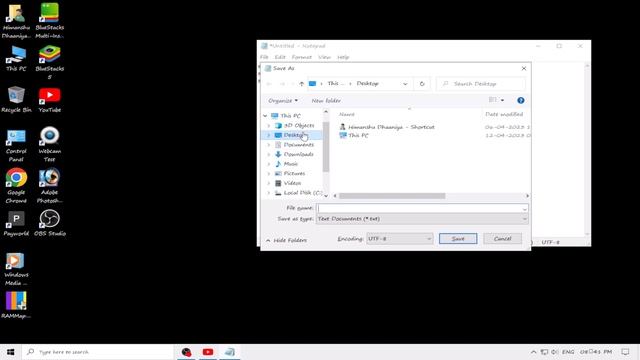Select the Recycle Bin desktop icon
This screenshot has height=360, width=640.
coord(16,100)
